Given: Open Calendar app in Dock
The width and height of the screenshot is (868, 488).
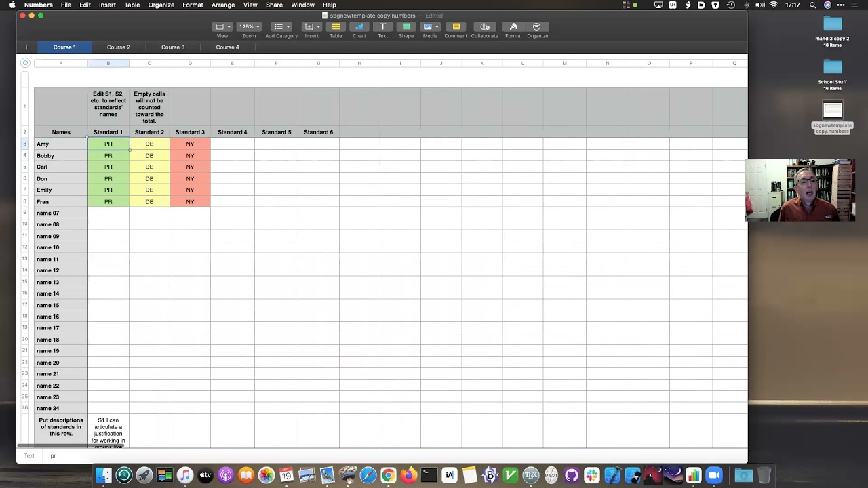Looking at the screenshot, I should tap(287, 475).
